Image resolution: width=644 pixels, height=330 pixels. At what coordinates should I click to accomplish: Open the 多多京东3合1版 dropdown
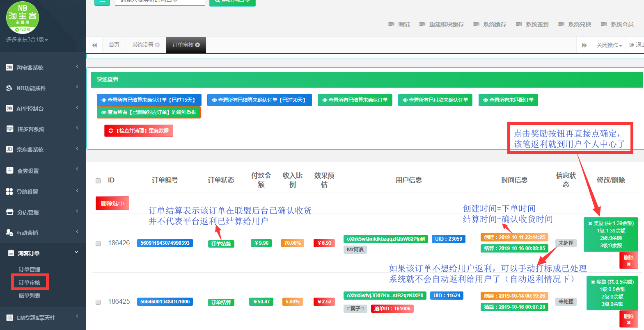[x=27, y=40]
